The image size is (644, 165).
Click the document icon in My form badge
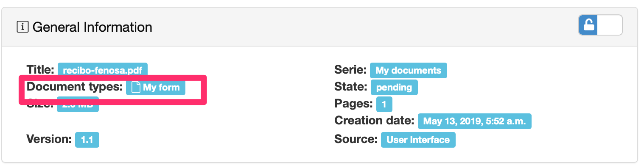tap(136, 88)
